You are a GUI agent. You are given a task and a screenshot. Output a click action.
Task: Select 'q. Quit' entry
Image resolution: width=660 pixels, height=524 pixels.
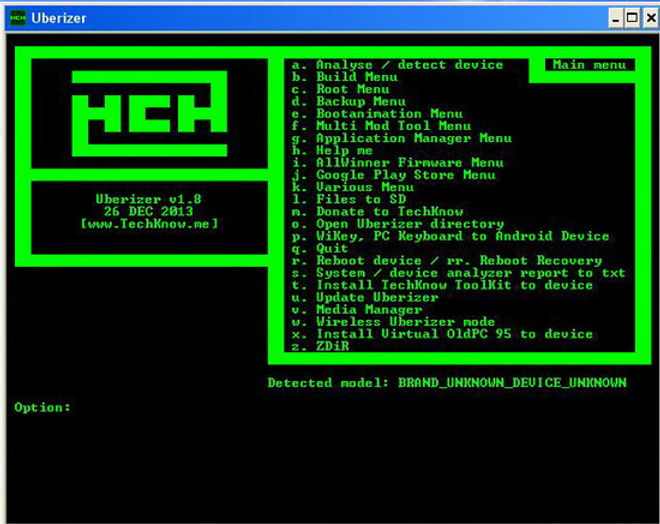(320, 248)
